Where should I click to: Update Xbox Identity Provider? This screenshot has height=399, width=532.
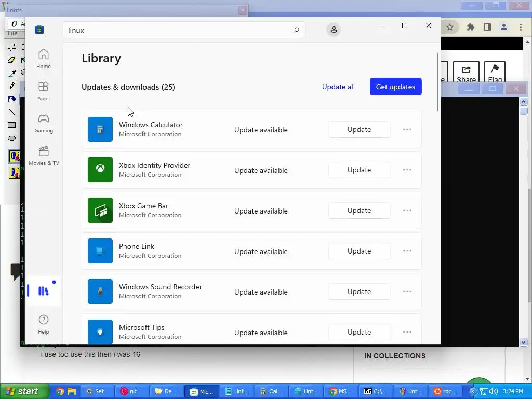359,170
